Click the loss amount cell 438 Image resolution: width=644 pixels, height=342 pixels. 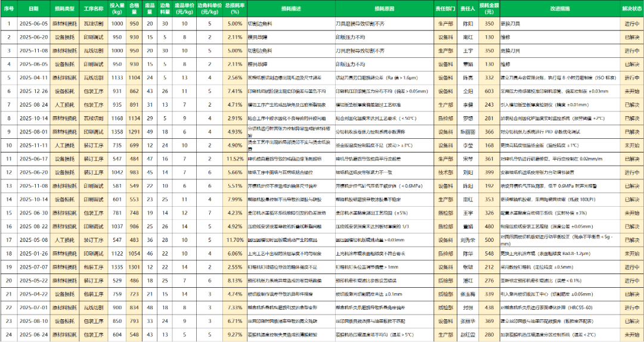click(489, 307)
